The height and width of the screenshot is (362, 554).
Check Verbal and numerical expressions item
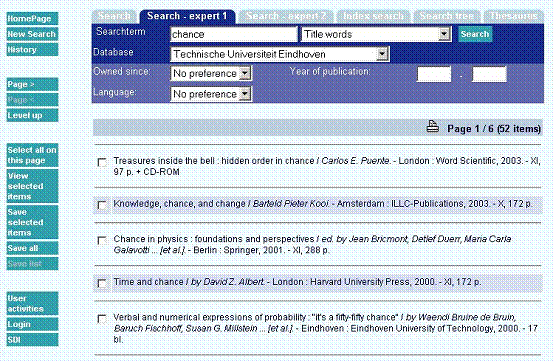(x=102, y=319)
